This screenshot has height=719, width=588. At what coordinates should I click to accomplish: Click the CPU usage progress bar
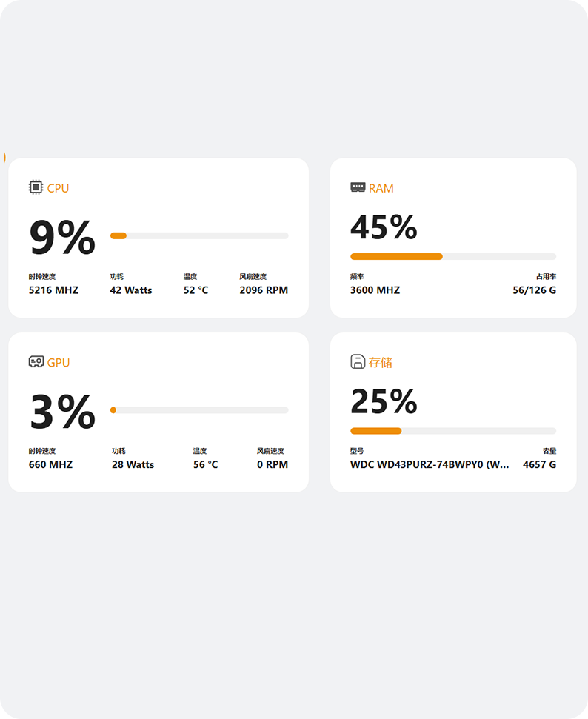point(199,235)
